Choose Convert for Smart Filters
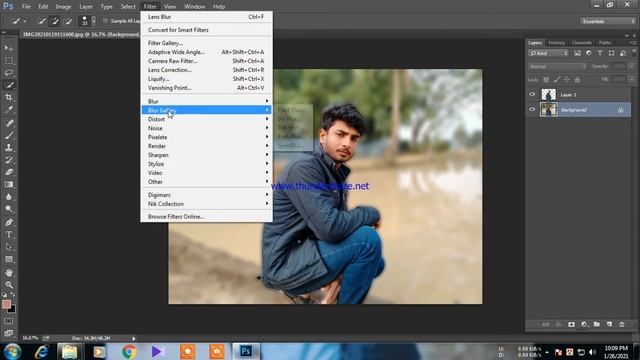The width and height of the screenshot is (640, 360). 207,30
